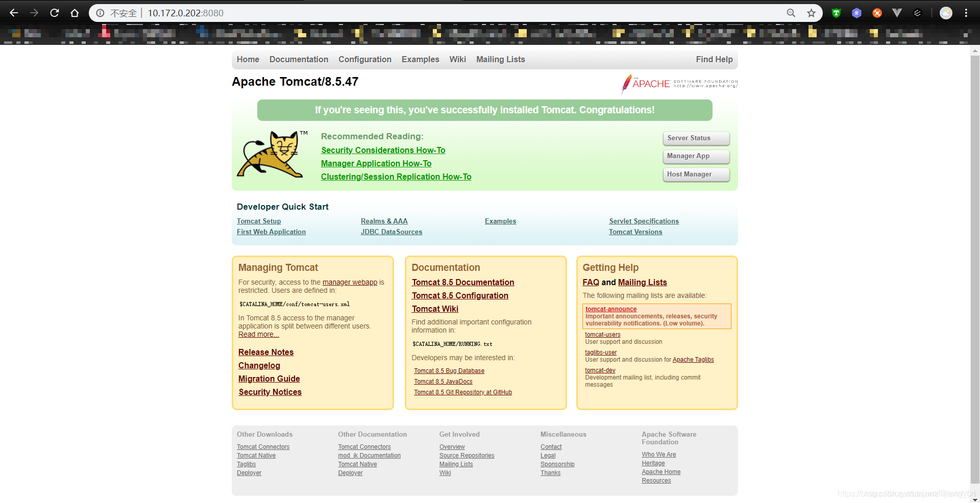The height and width of the screenshot is (503, 980).
Task: Open the Sponsorship footer link
Action: coord(557,464)
